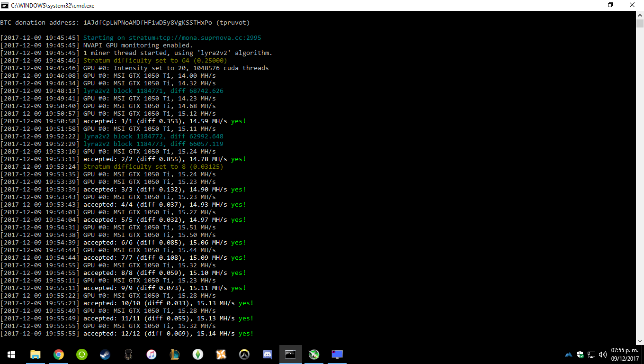The width and height of the screenshot is (644, 364).
Task: Click the 'accepted: 12/12 (diff 0.069)' line
Action: [127, 334]
